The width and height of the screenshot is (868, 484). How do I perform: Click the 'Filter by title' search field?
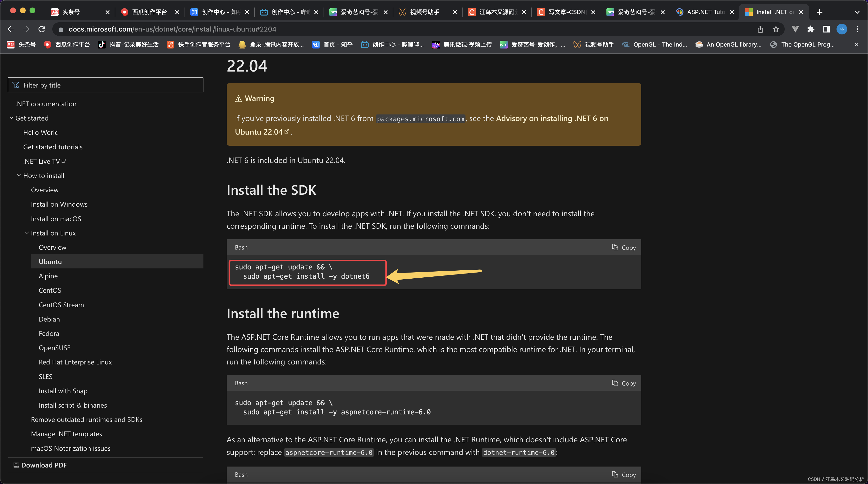[x=105, y=85]
